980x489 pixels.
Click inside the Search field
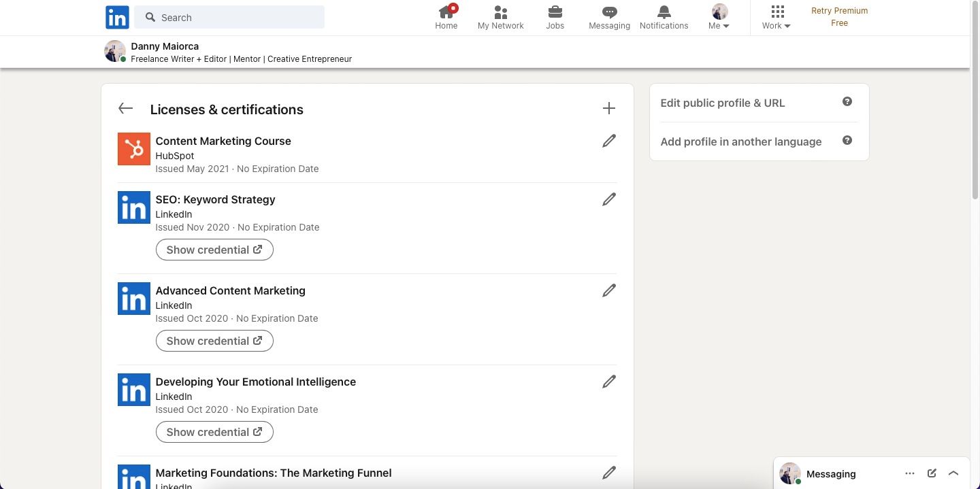coord(229,17)
